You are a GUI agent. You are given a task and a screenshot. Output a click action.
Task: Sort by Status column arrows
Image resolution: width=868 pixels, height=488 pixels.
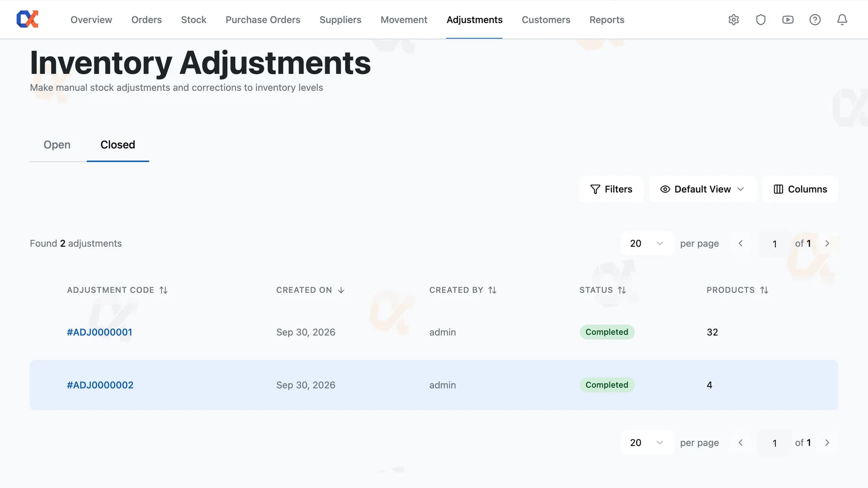(622, 290)
